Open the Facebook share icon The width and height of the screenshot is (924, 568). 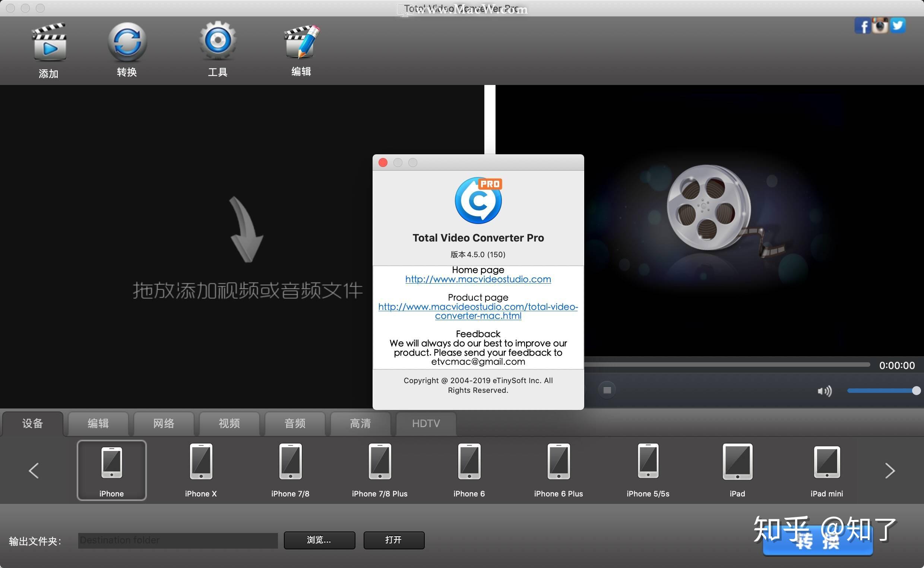click(x=863, y=25)
